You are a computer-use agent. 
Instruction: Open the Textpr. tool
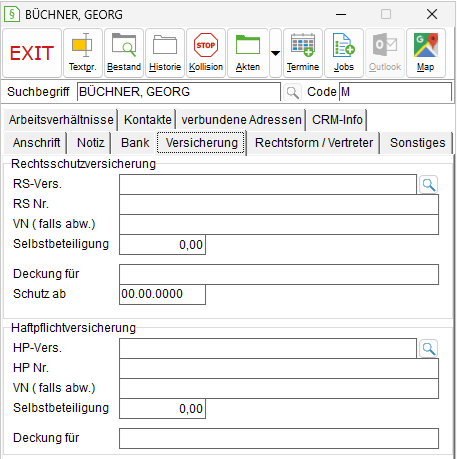pyautogui.click(x=83, y=53)
